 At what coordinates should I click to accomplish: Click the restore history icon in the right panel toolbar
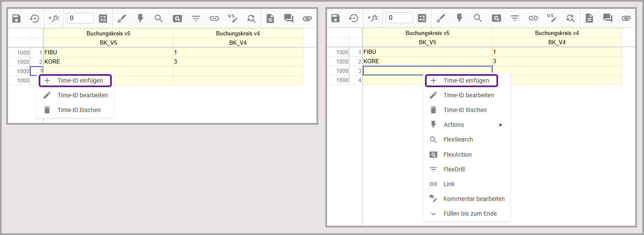pyautogui.click(x=354, y=18)
